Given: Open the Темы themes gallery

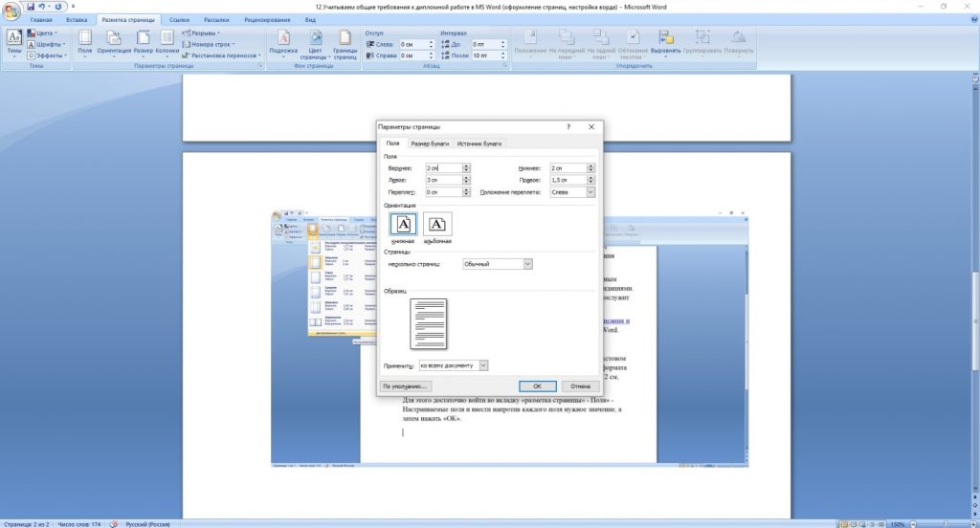Looking at the screenshot, I should pyautogui.click(x=13, y=44).
